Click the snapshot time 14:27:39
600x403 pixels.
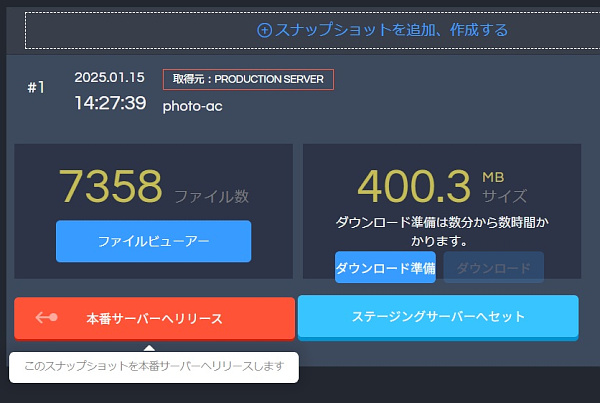click(x=110, y=103)
